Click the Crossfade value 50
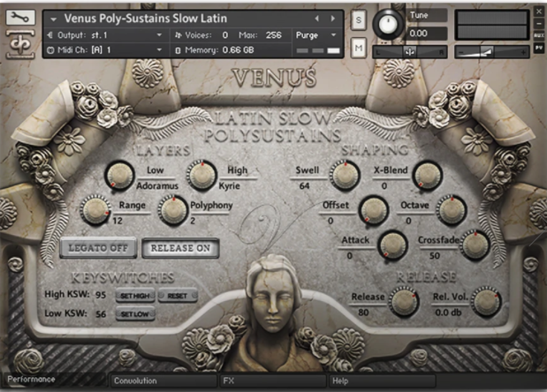Viewport: 547px width, 392px height. click(434, 256)
